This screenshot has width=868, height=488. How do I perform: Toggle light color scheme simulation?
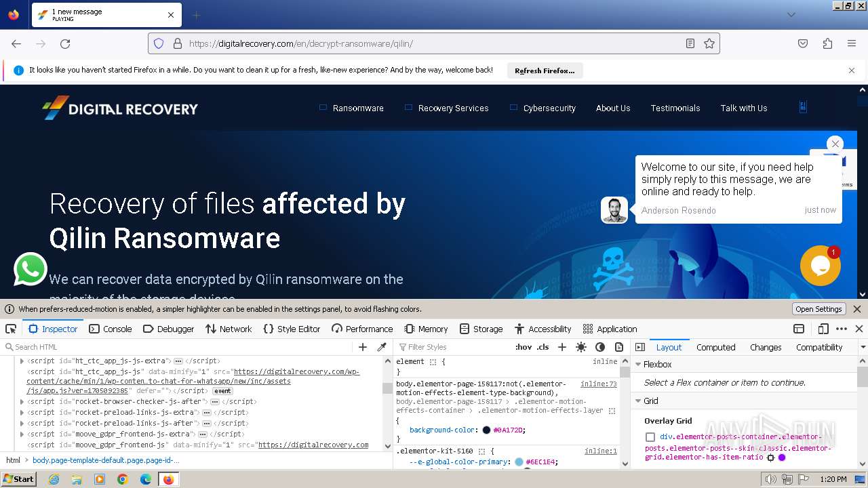point(581,347)
